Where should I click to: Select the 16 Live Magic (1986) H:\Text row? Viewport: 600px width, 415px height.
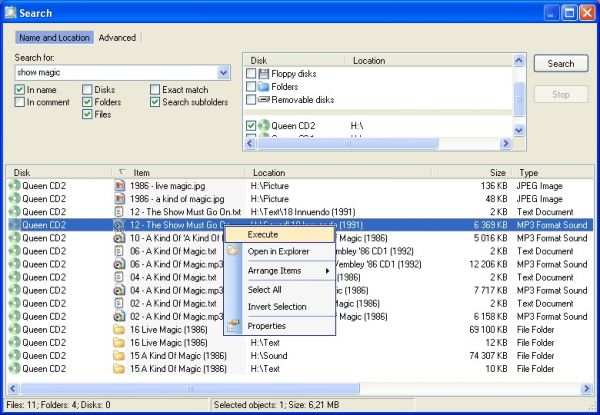(x=300, y=342)
